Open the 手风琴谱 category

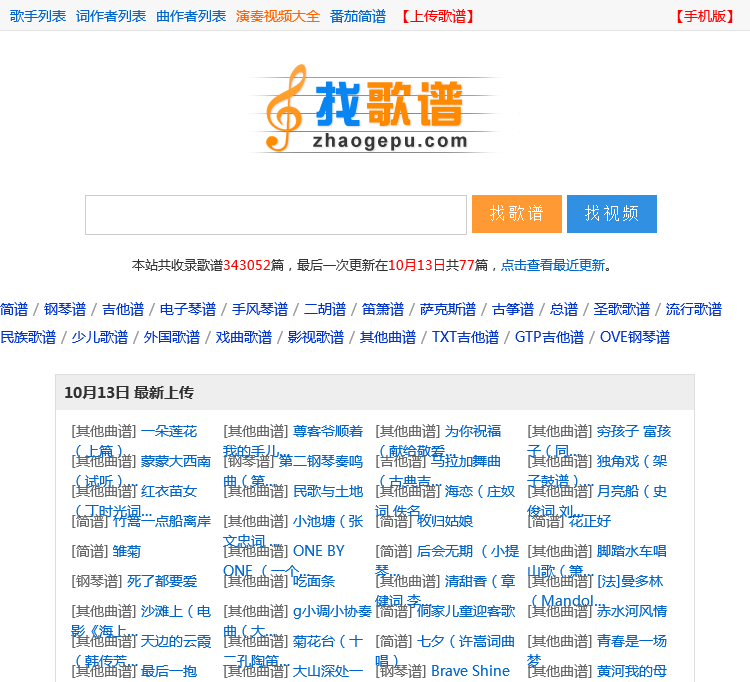pos(260,309)
